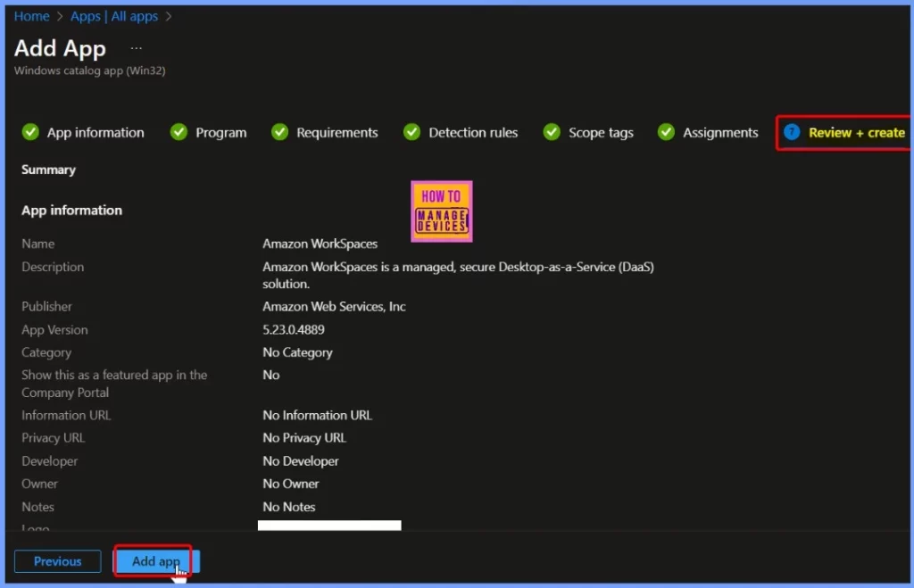Click the No Information URL value
This screenshot has width=914, height=588.
pos(317,416)
